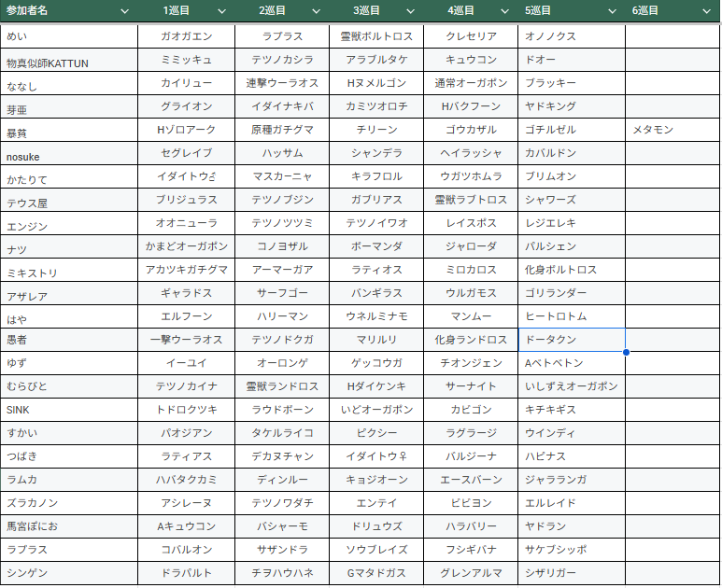Image resolution: width=722 pixels, height=588 pixels.
Task: Open the 2巡目 column filter dropdown
Action: tap(316, 11)
